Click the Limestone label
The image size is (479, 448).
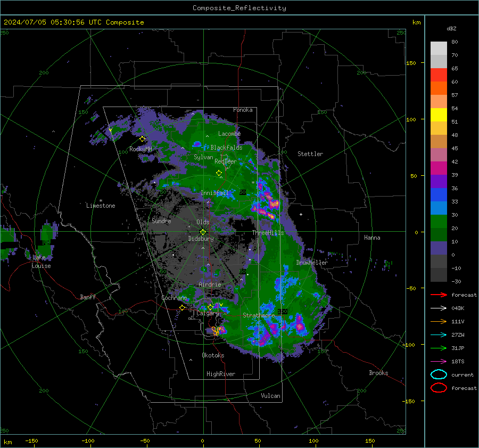pos(101,206)
